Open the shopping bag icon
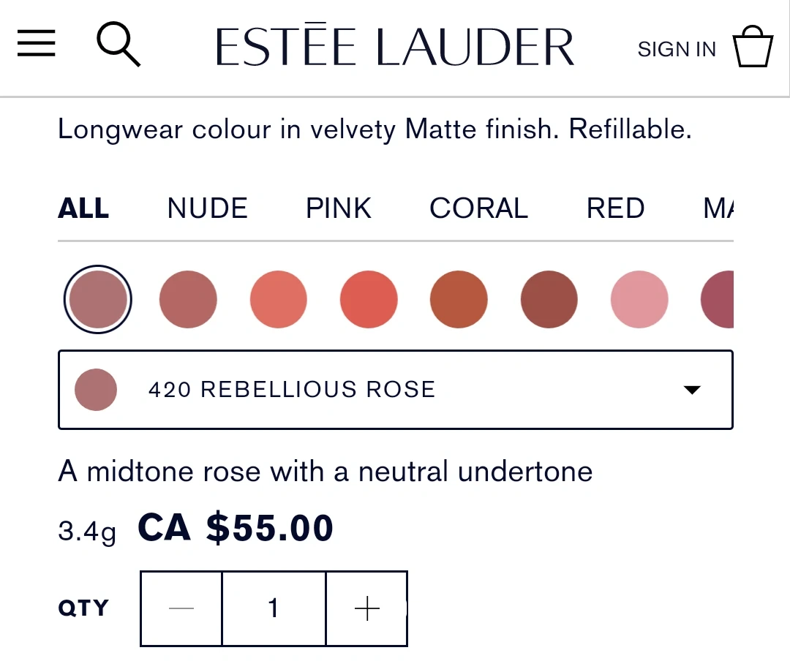Image resolution: width=790 pixels, height=672 pixels. [753, 47]
